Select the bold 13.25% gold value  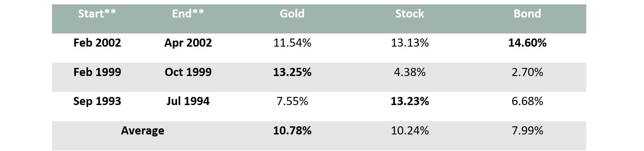click(292, 72)
